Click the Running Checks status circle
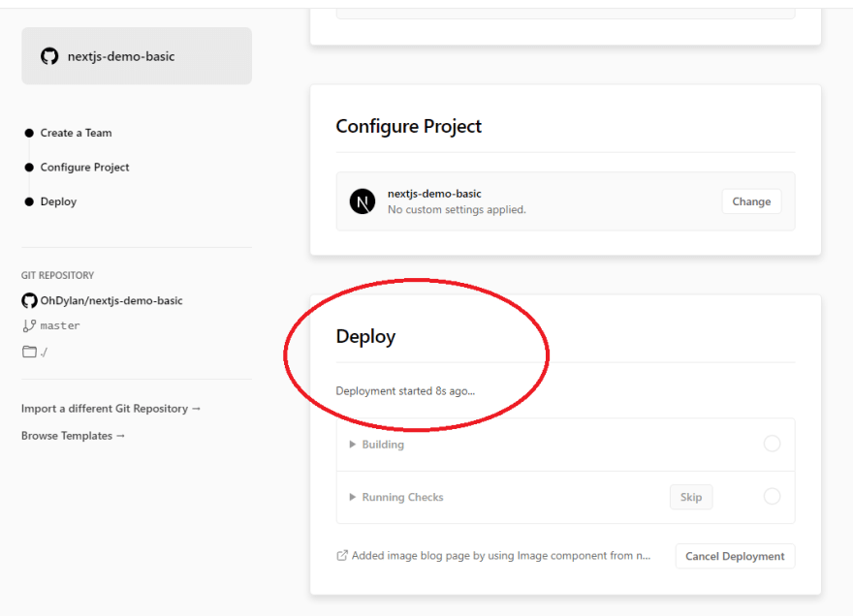Image resolution: width=853 pixels, height=616 pixels. coord(772,496)
